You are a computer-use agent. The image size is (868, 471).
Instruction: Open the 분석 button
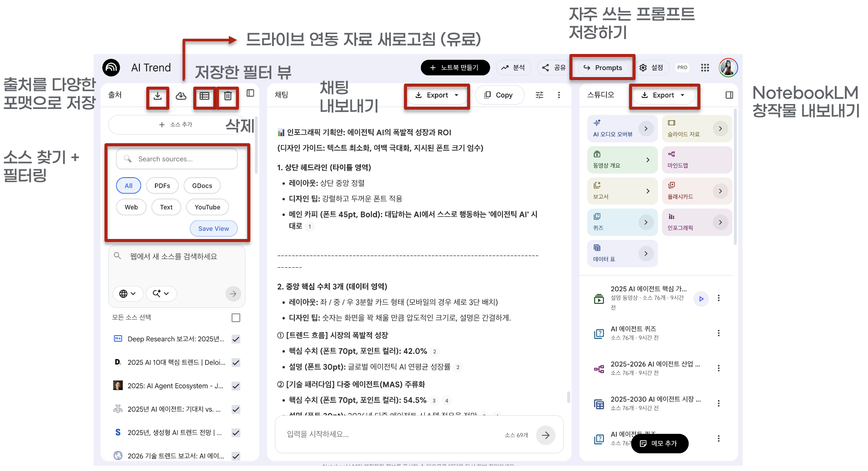[513, 67]
